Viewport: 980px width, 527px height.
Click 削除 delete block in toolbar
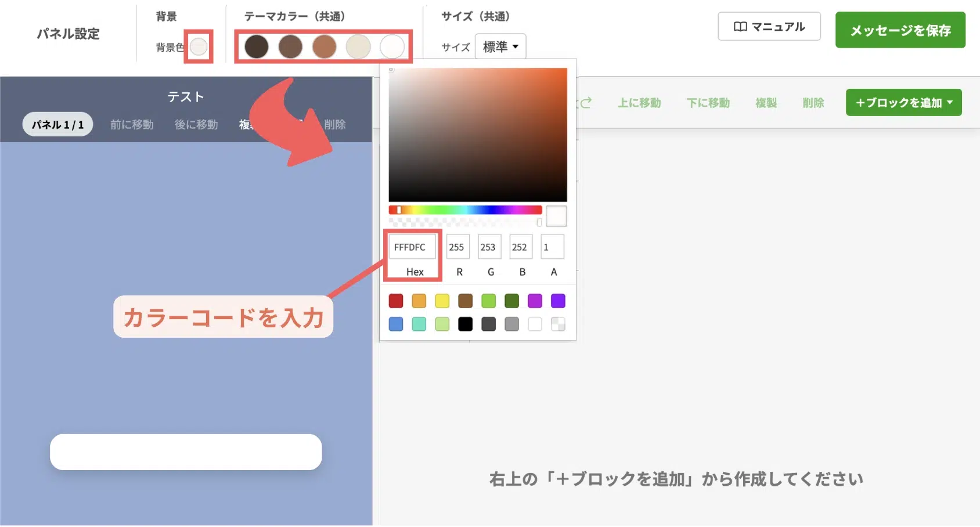point(813,103)
